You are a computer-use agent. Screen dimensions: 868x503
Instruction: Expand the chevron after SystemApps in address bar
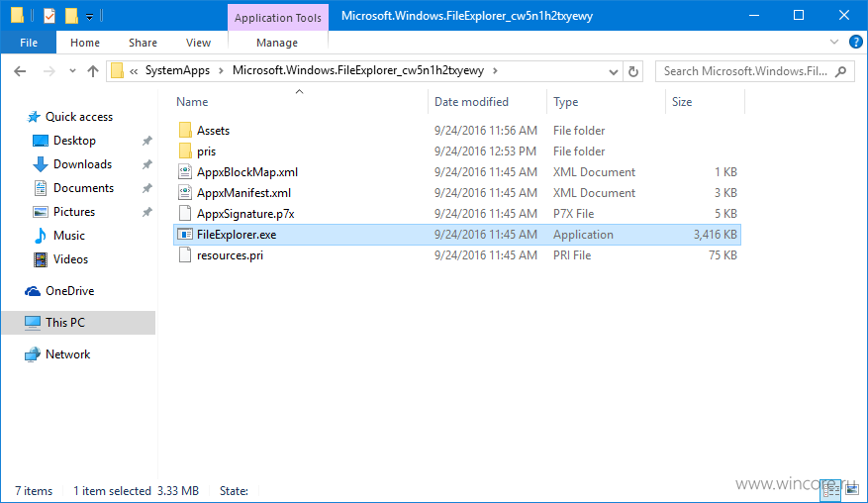(x=221, y=71)
